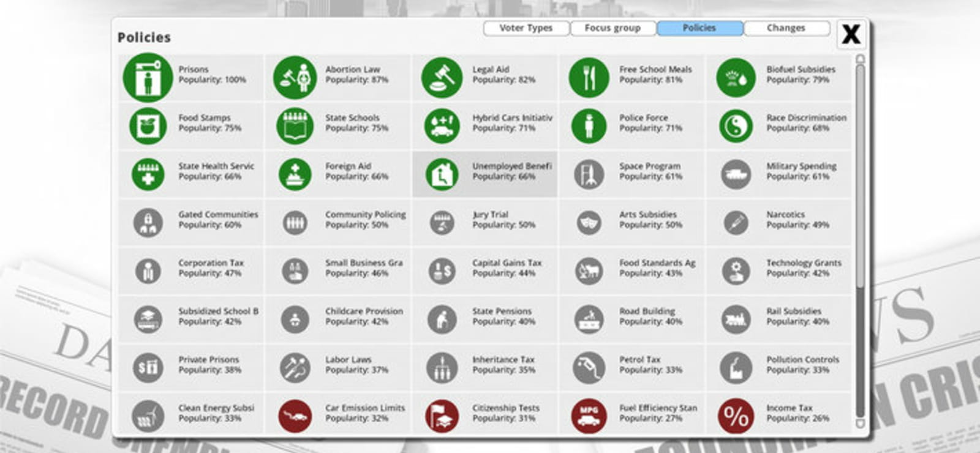The width and height of the screenshot is (980, 453).
Task: Click scrollbar down arrow in policies list
Action: click(x=860, y=424)
